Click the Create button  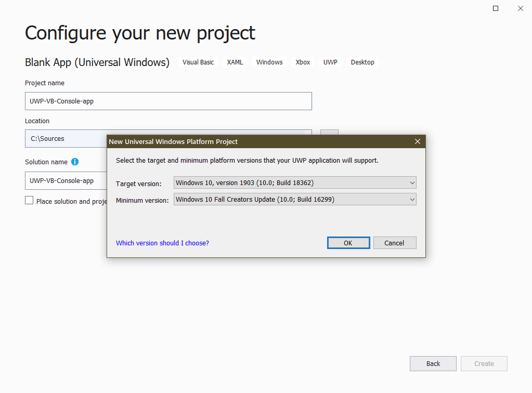pos(484,363)
